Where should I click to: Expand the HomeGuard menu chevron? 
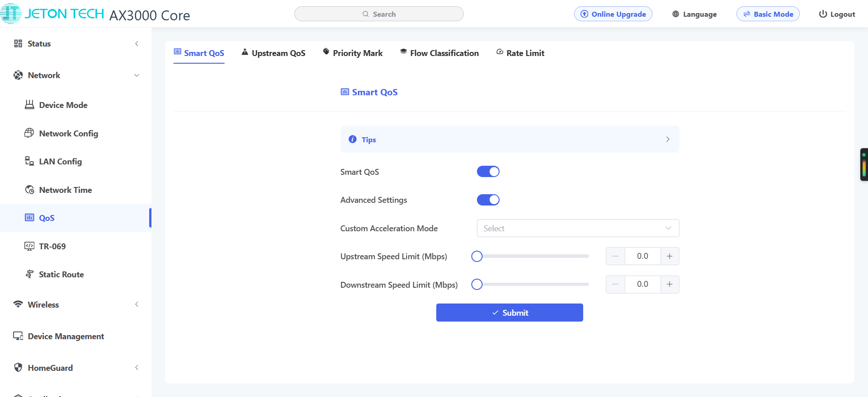pyautogui.click(x=137, y=367)
